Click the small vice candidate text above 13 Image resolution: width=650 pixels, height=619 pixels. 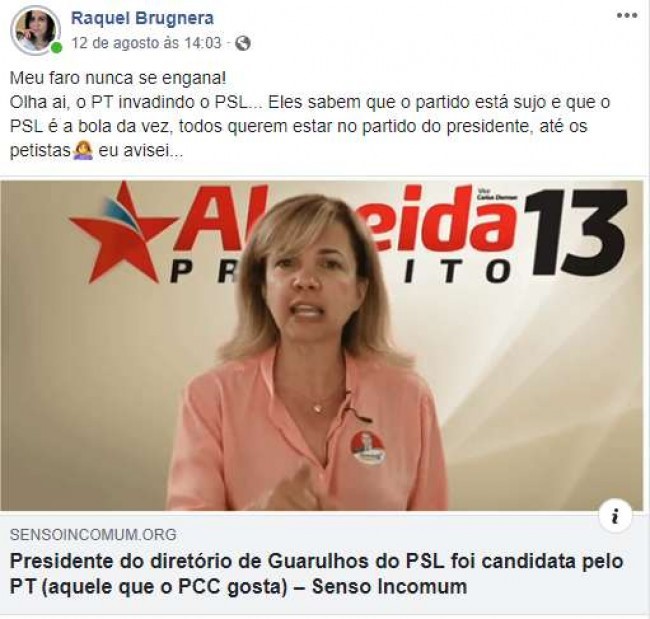pos(497,195)
